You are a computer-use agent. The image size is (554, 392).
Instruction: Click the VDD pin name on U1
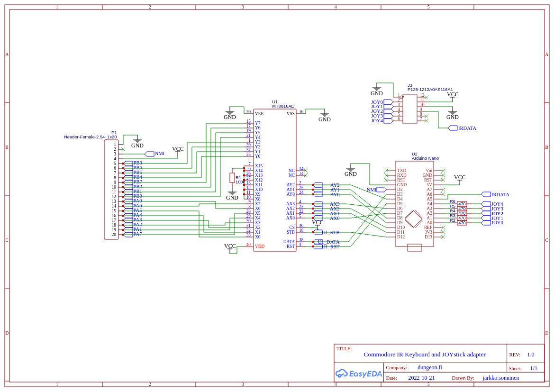[260, 246]
